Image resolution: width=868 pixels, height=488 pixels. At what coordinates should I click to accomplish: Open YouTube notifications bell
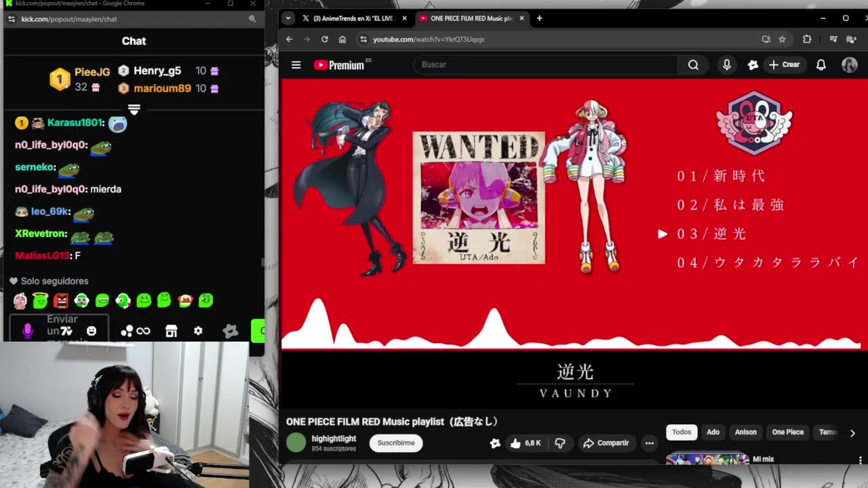[821, 65]
